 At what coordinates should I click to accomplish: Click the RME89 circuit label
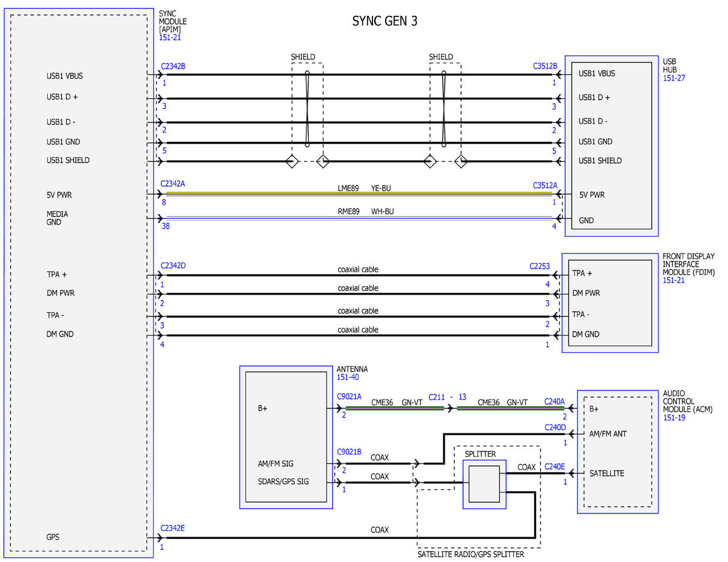(349, 212)
